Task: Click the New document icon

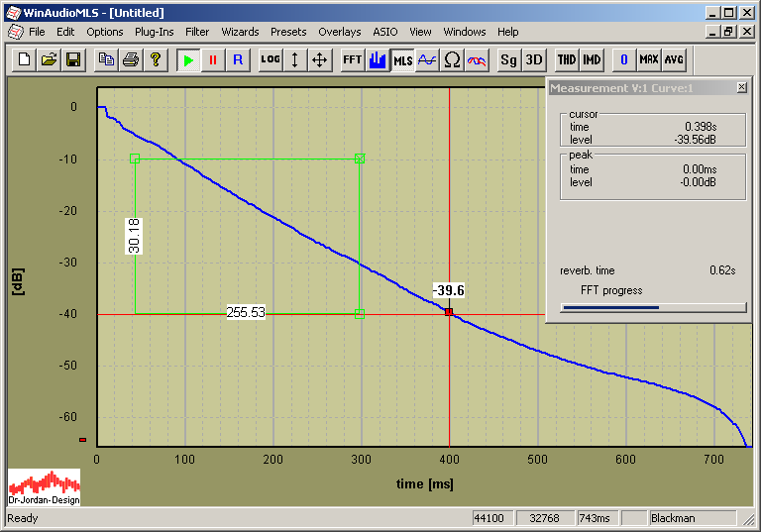Action: 26,59
